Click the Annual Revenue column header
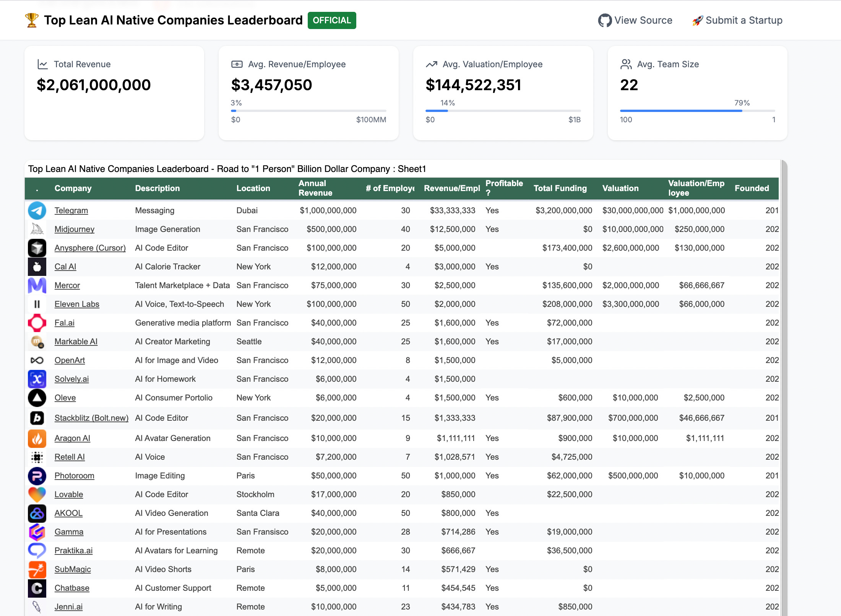This screenshot has width=841, height=616. [x=315, y=188]
